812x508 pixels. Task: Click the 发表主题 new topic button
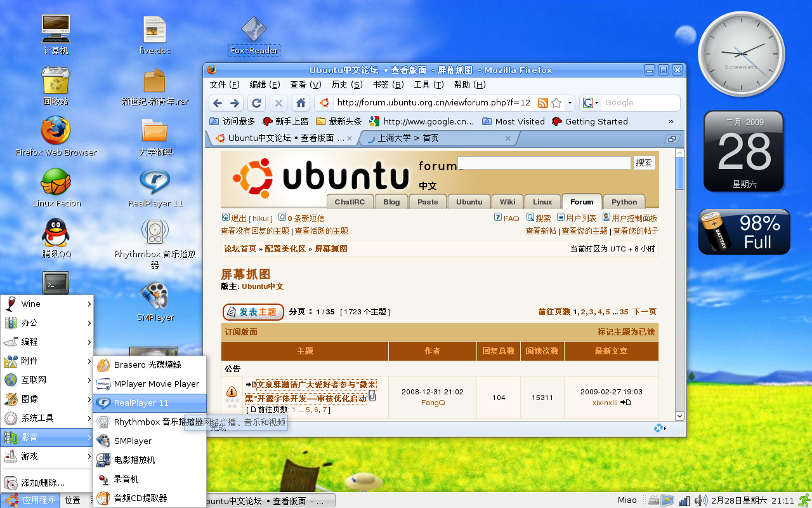[253, 312]
